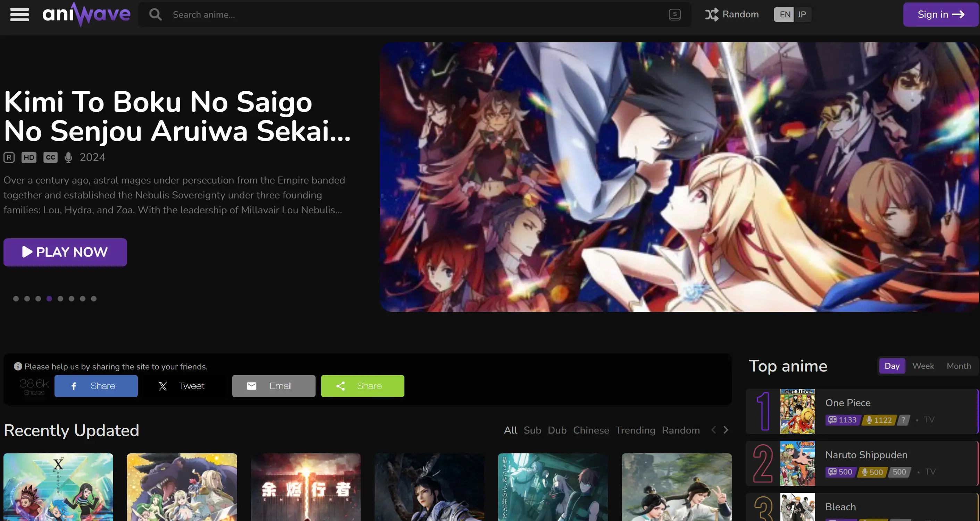This screenshot has height=521, width=980.
Task: Select the All filter in Recently Updated
Action: click(511, 430)
